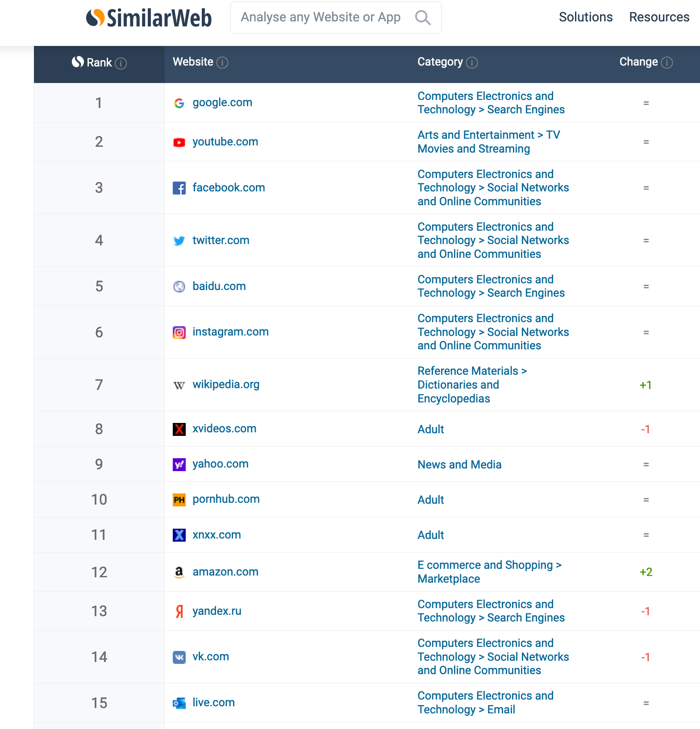
Task: Open the News and Media category
Action: (x=459, y=465)
